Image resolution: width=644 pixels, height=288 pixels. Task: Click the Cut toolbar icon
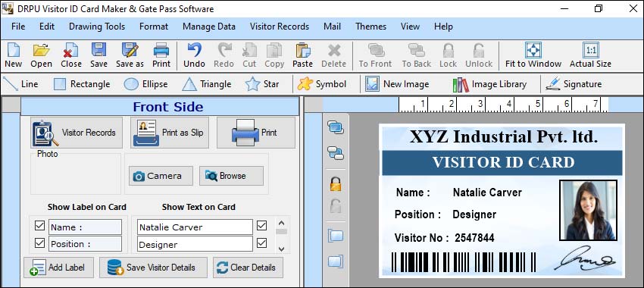pos(249,55)
